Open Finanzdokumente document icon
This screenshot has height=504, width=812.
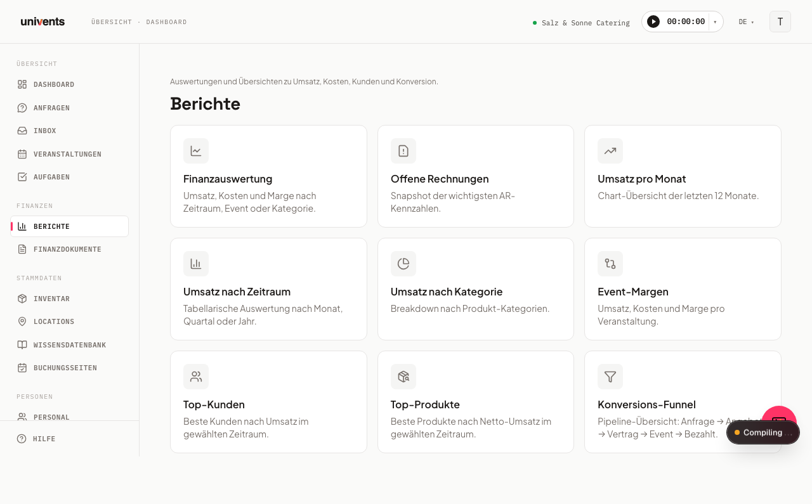coord(22,249)
